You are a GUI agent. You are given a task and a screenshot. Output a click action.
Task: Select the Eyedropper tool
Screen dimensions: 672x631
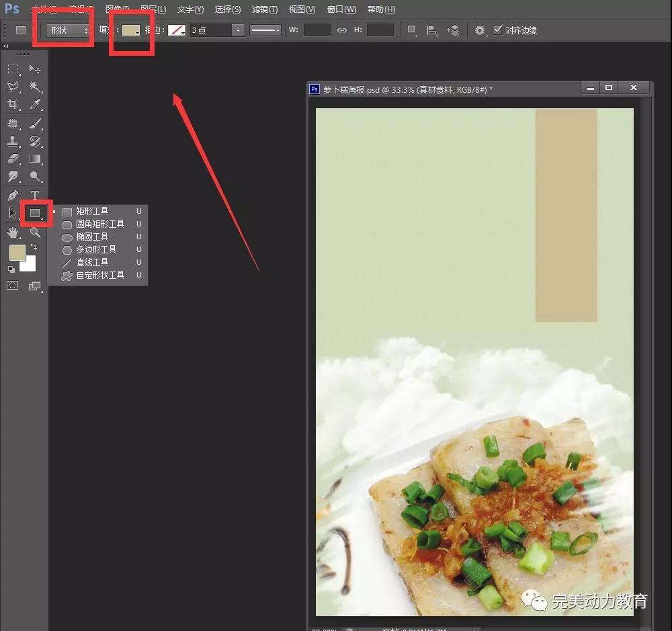pyautogui.click(x=35, y=104)
